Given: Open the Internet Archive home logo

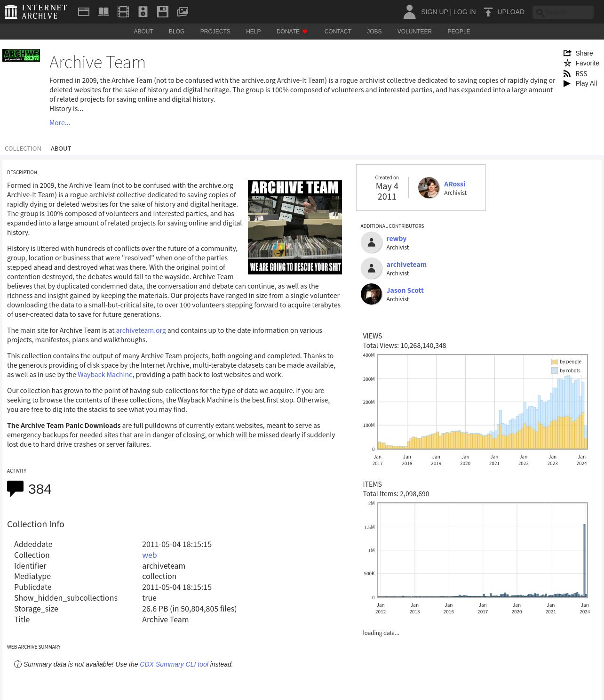Looking at the screenshot, I should point(36,12).
